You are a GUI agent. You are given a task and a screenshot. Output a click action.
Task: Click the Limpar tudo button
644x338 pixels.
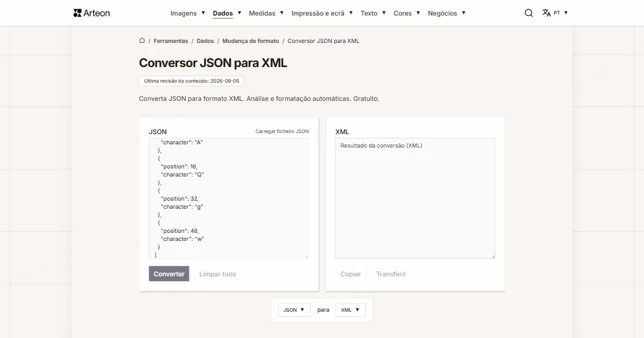[217, 274]
